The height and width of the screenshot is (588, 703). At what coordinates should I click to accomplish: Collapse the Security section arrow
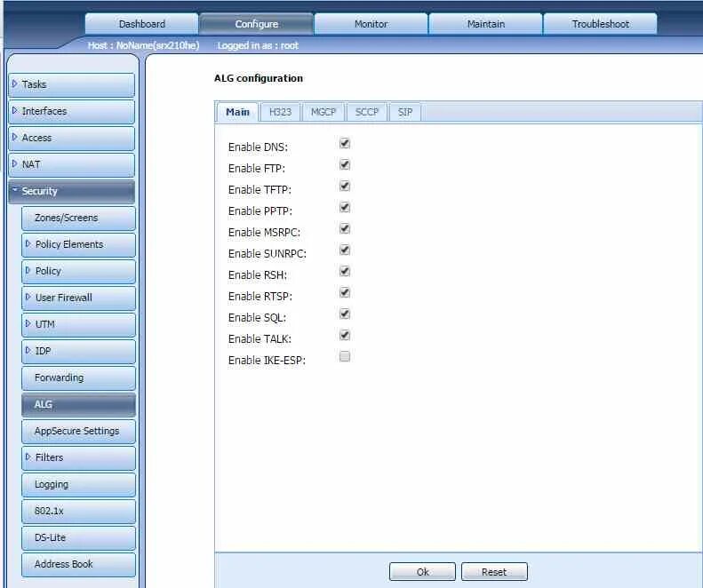(15, 190)
